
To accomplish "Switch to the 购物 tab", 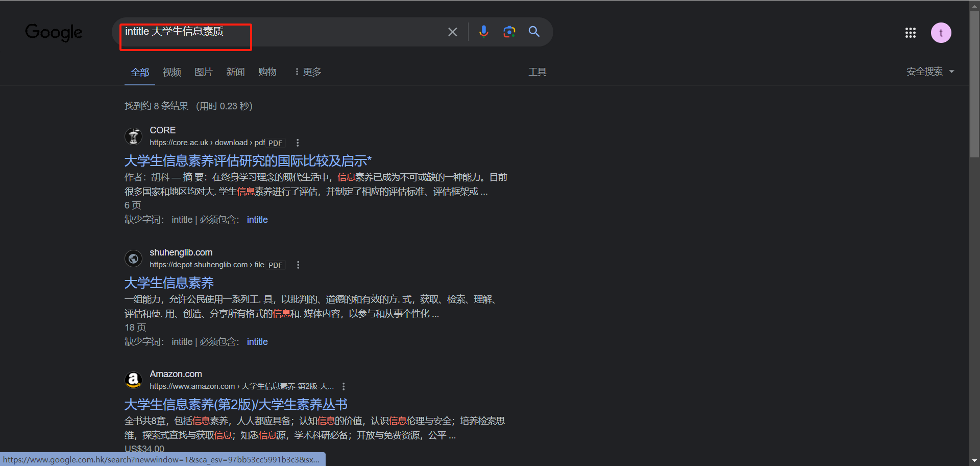I will (x=267, y=72).
